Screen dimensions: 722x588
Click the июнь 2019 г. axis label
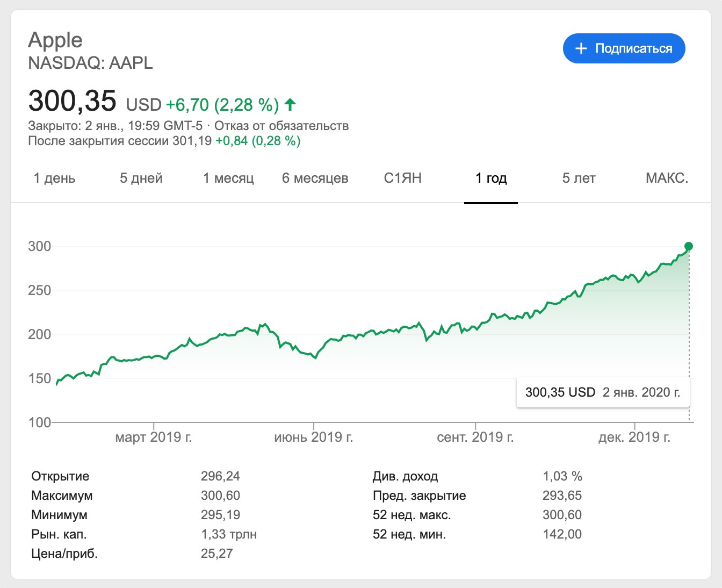[314, 437]
